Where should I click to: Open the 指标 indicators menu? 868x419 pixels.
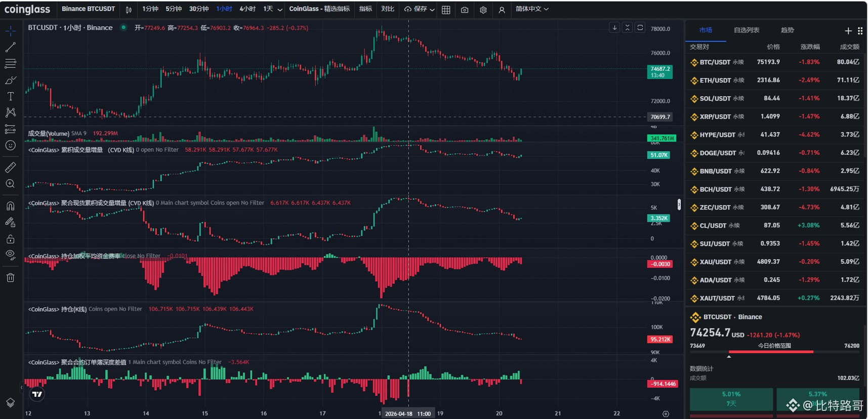(x=365, y=9)
